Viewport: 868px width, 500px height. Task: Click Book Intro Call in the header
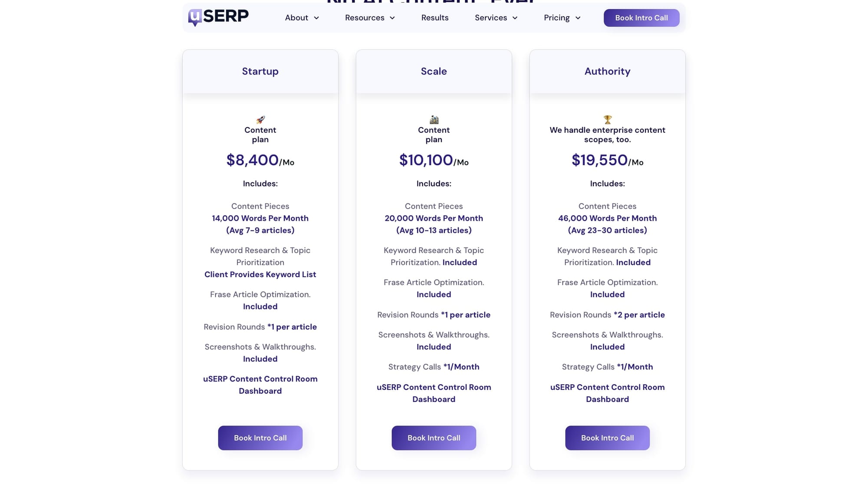[x=641, y=18]
